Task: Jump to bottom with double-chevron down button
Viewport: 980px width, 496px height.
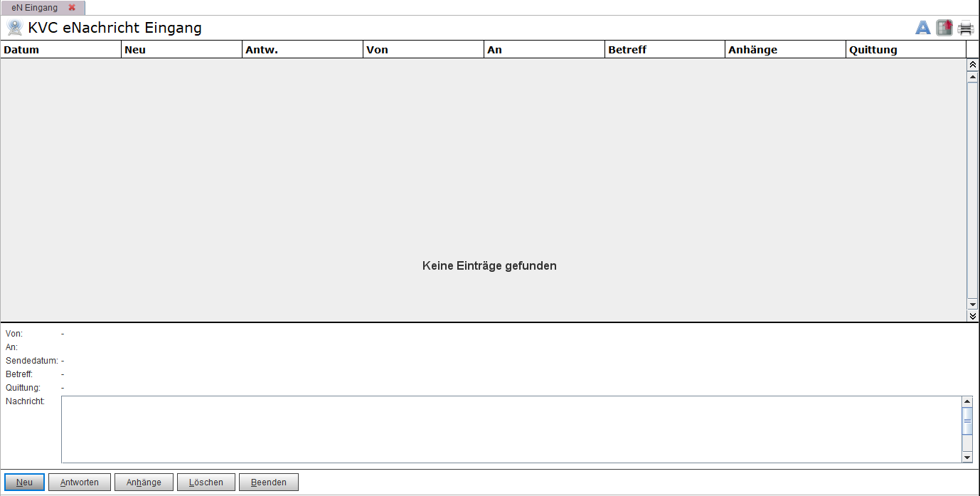Action: [x=973, y=315]
